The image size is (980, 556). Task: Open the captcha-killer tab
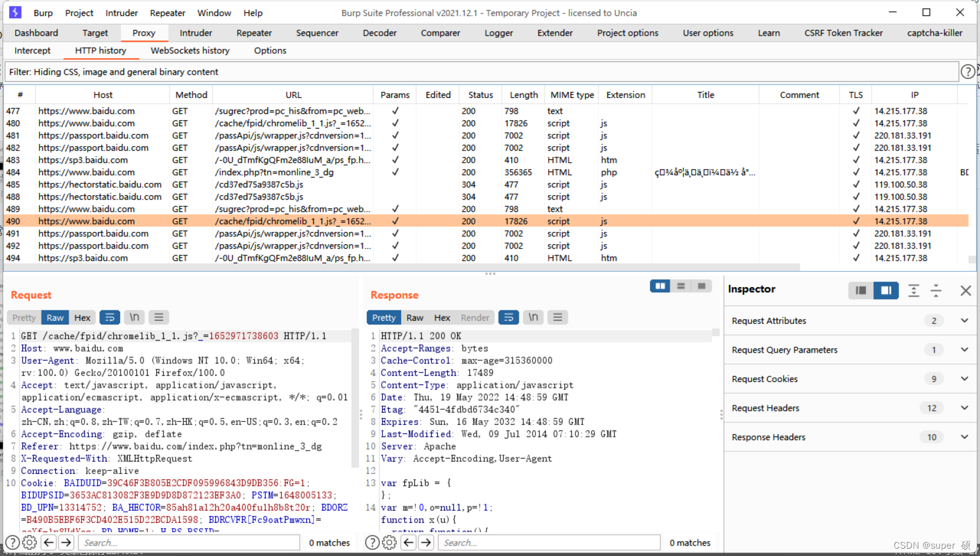point(935,33)
